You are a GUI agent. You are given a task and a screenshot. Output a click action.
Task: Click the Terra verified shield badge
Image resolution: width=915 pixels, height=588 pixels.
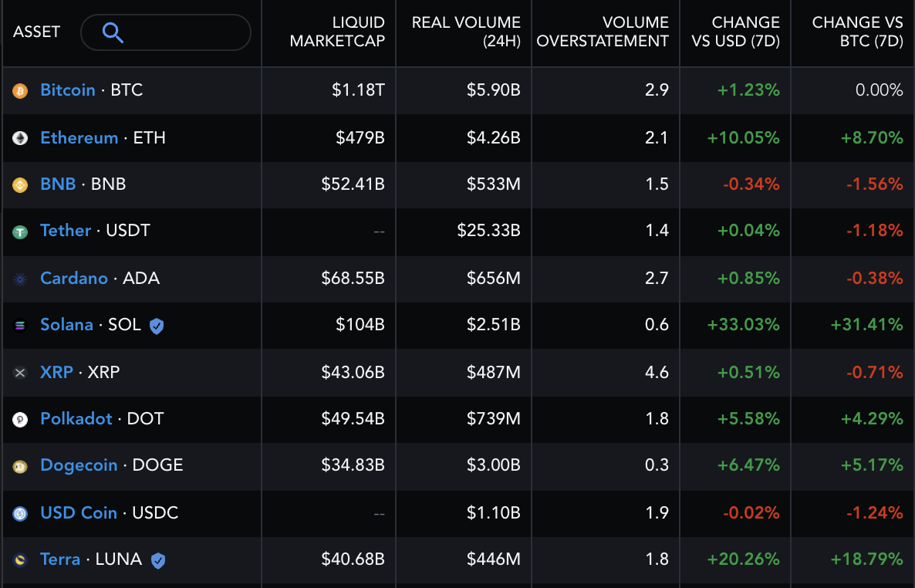(158, 560)
